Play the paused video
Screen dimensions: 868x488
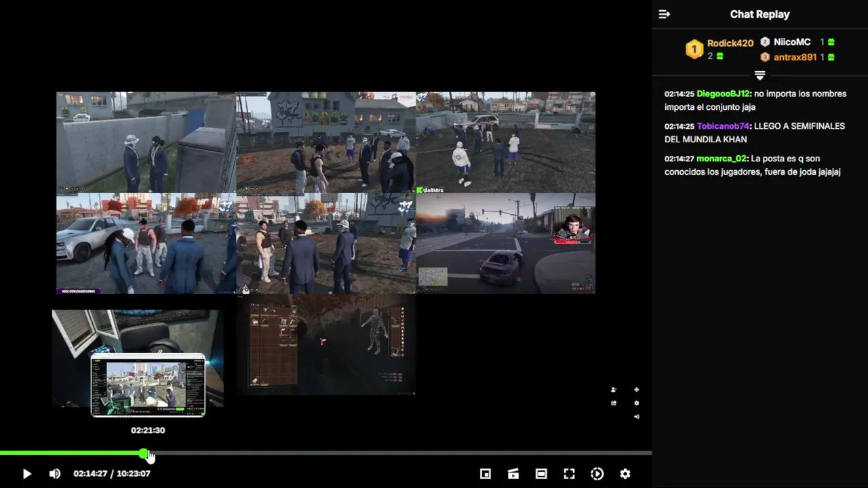click(x=26, y=474)
